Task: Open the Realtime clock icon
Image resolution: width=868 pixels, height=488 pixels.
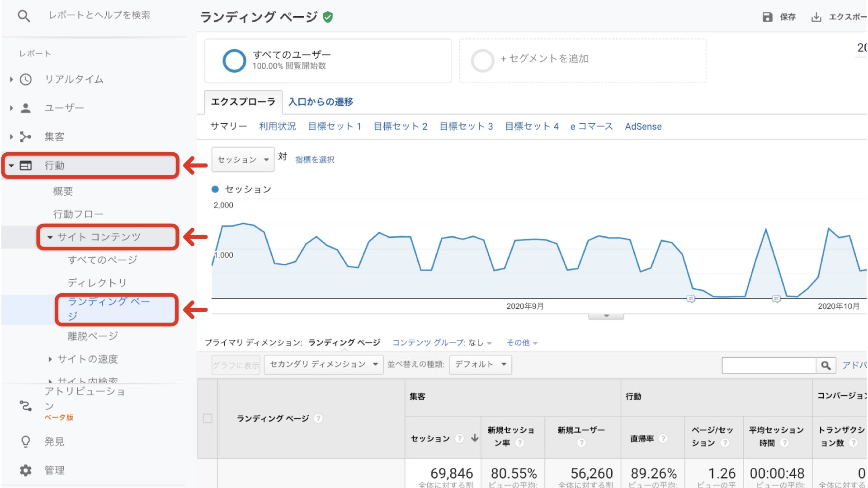Action: [x=26, y=80]
